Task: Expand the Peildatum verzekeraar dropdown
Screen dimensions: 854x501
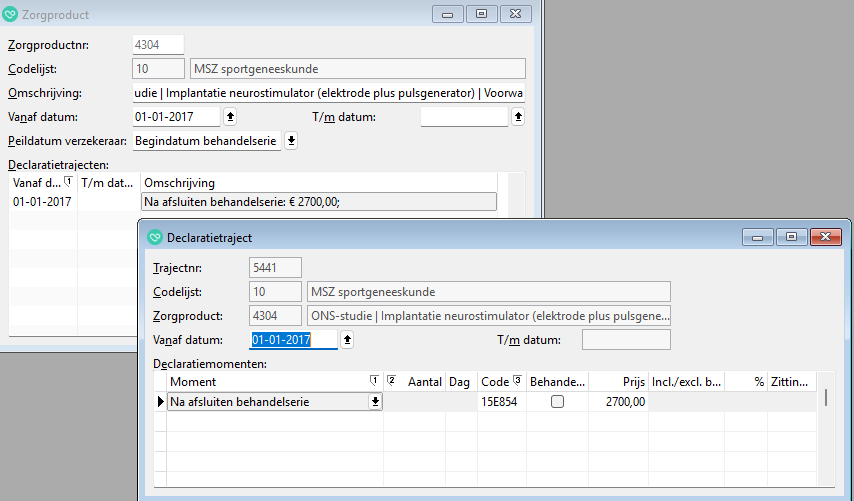Action: click(x=291, y=140)
